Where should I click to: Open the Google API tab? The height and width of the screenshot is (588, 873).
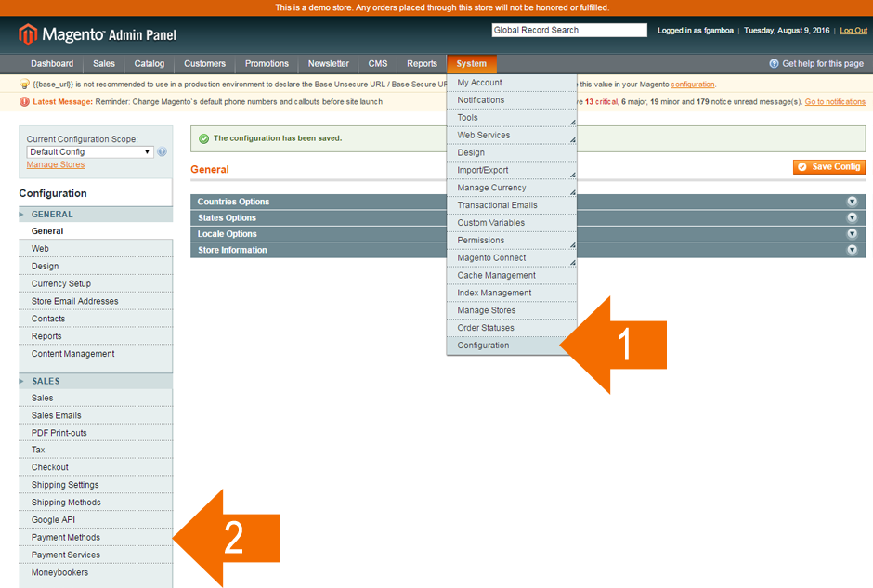point(96,520)
